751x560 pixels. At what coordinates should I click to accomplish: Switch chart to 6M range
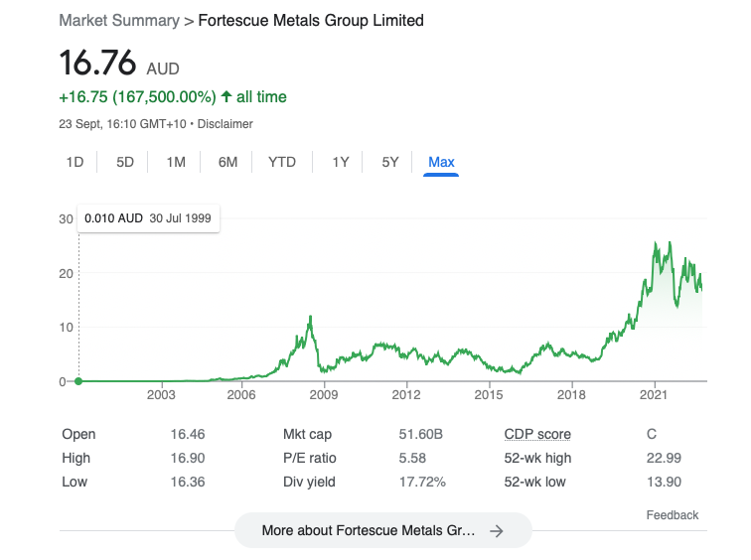pos(228,162)
